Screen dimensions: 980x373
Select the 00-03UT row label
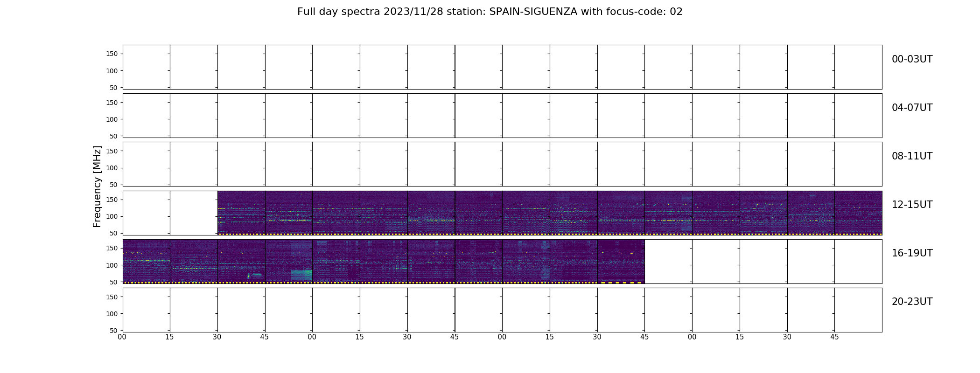912,59
